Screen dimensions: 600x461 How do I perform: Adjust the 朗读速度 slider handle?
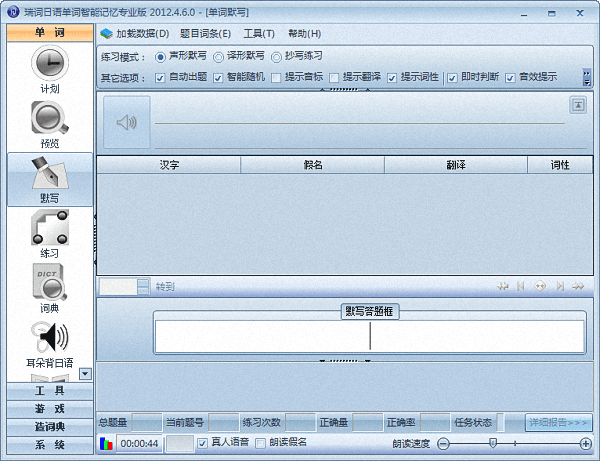493,442
